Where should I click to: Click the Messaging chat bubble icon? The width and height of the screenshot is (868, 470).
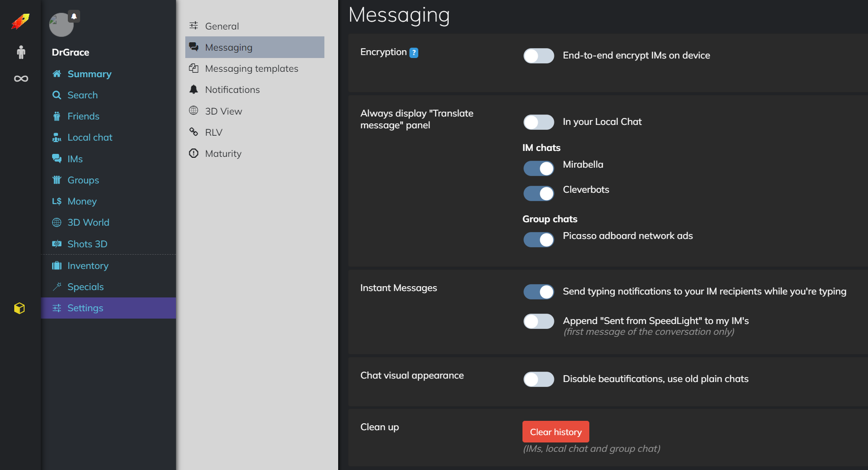coord(194,47)
